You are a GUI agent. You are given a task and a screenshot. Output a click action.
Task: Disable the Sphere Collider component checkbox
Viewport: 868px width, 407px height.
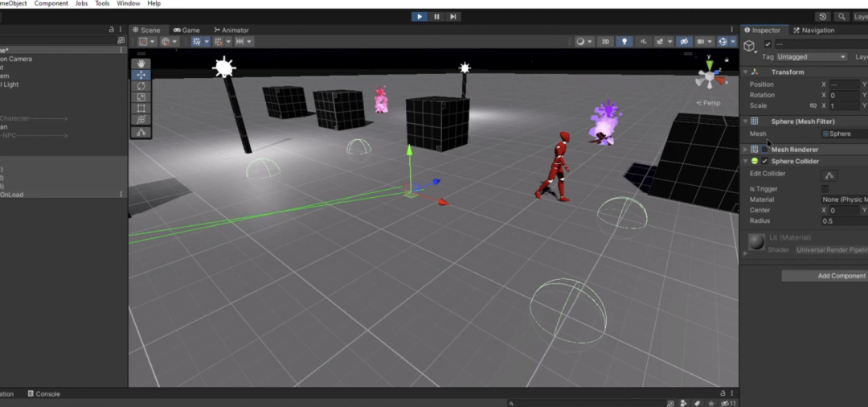click(x=765, y=162)
